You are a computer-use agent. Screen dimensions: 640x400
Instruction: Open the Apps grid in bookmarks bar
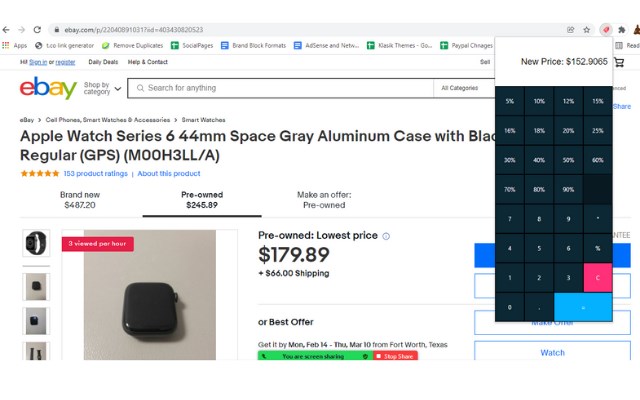click(15, 45)
